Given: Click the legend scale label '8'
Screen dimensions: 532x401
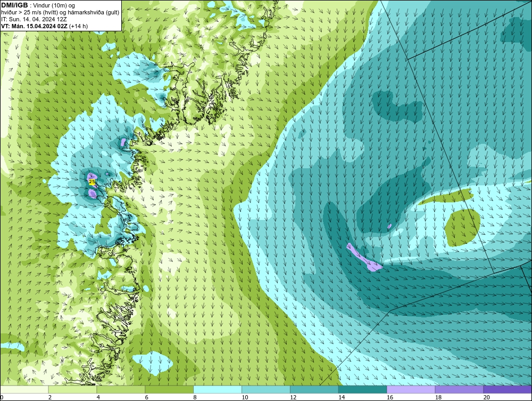Looking at the screenshot, I should point(195,397).
